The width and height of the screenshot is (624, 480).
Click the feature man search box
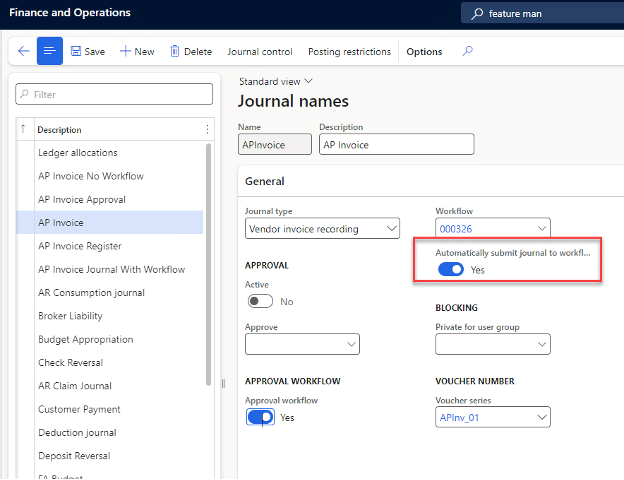click(x=542, y=13)
